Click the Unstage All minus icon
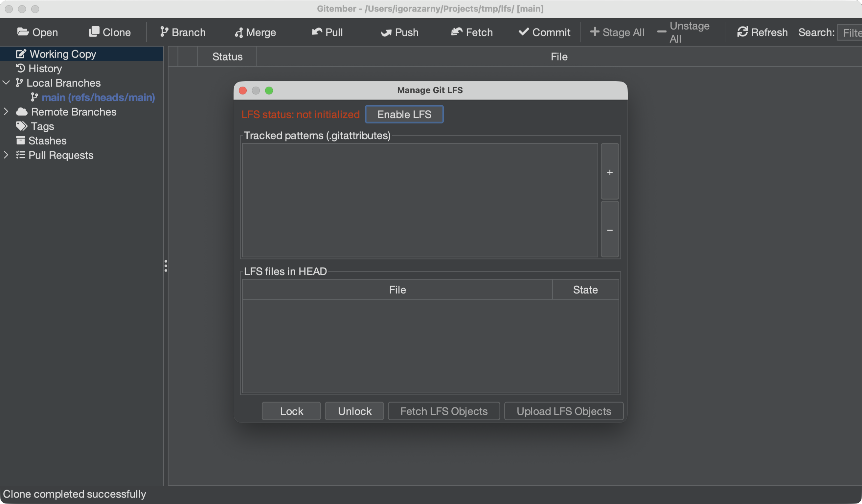862x504 pixels. click(662, 32)
